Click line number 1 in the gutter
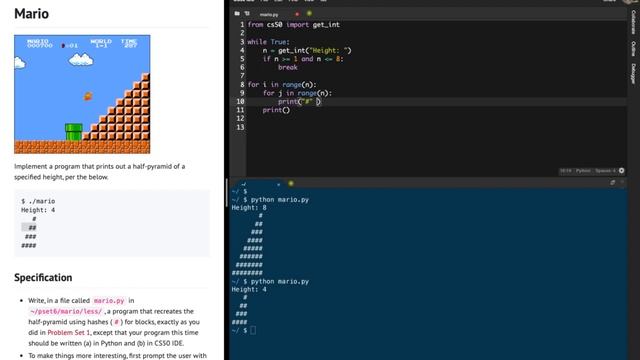The height and width of the screenshot is (360, 640). tap(242, 24)
